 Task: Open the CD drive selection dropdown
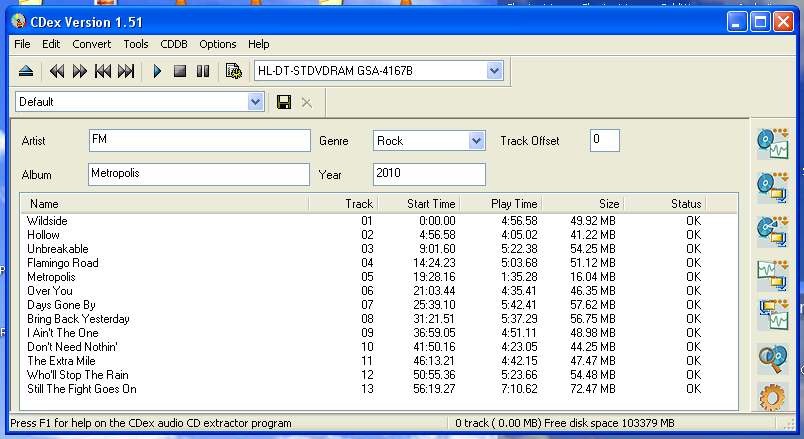click(x=494, y=71)
